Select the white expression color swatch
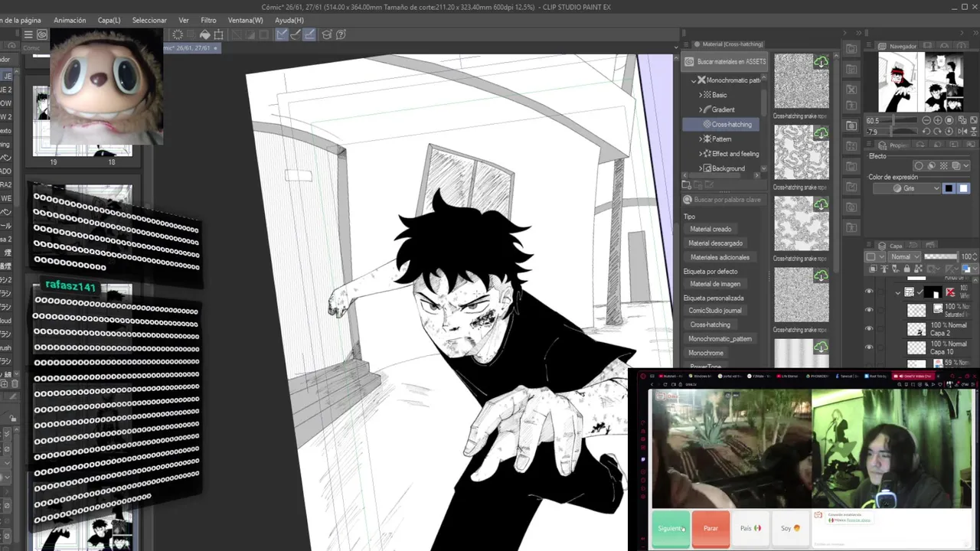This screenshot has height=551, width=980. (964, 188)
